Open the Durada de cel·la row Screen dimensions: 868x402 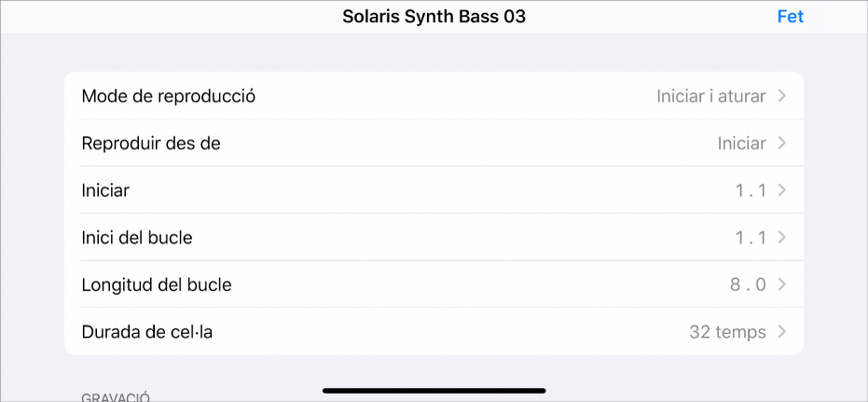point(147,331)
